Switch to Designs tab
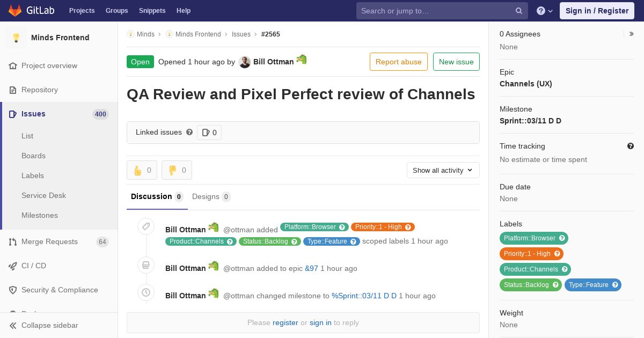Image resolution: width=644 pixels, height=338 pixels. (211, 196)
